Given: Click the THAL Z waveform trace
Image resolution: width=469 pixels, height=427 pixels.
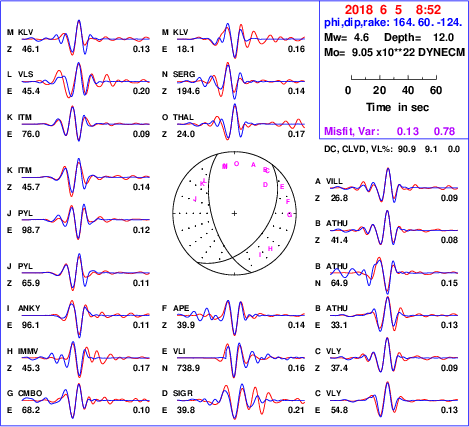Looking at the screenshot, I should (241, 122).
